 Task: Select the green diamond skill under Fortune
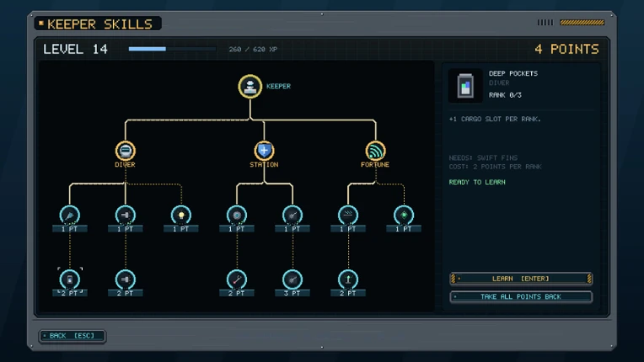click(x=404, y=215)
